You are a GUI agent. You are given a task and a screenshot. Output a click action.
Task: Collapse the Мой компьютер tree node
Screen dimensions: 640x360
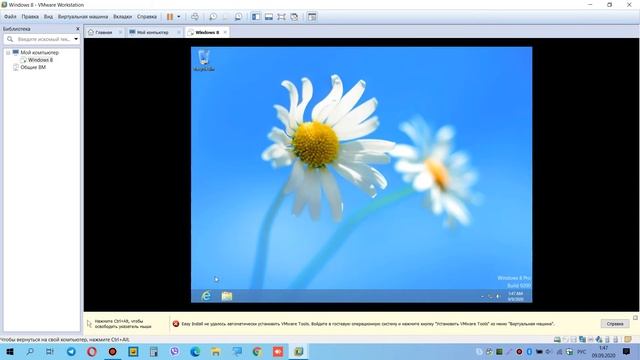8,53
